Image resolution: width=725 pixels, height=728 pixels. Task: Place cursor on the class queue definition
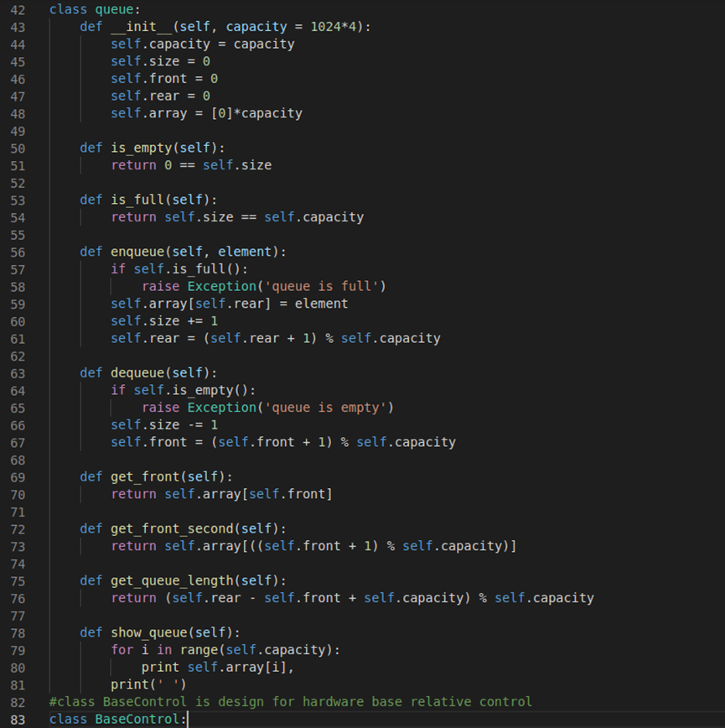(99, 9)
